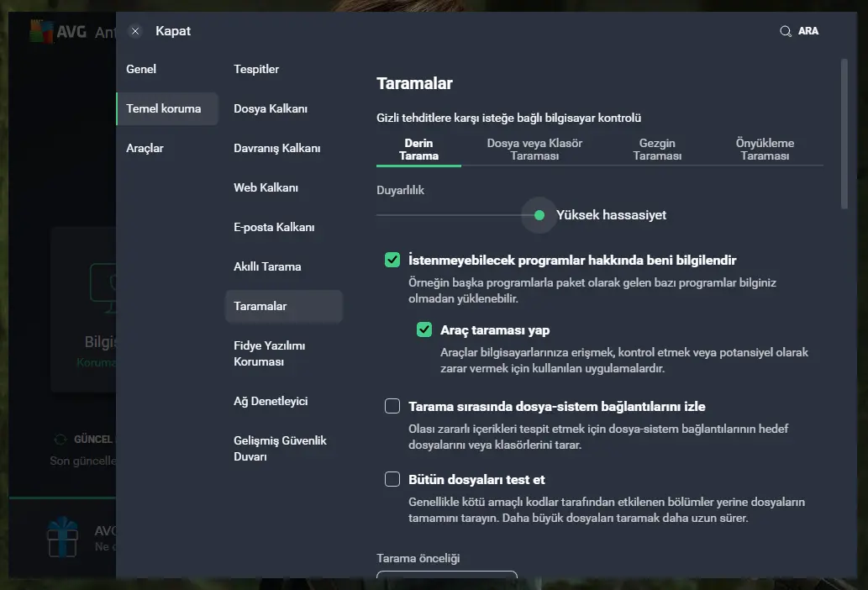
Task: Open Akıllı Tarama settings
Action: tap(267, 266)
